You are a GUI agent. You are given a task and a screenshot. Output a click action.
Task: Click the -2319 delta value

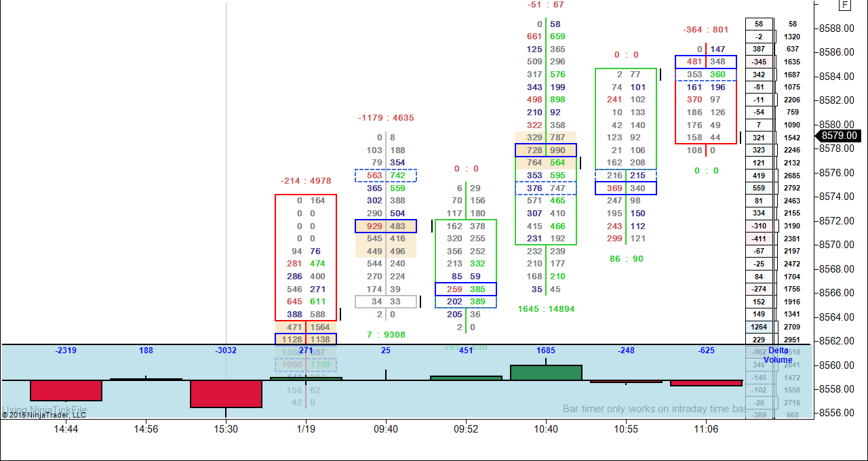tap(66, 350)
